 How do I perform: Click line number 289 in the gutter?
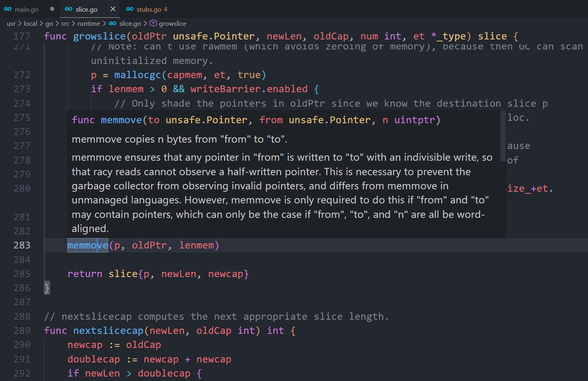[22, 331]
